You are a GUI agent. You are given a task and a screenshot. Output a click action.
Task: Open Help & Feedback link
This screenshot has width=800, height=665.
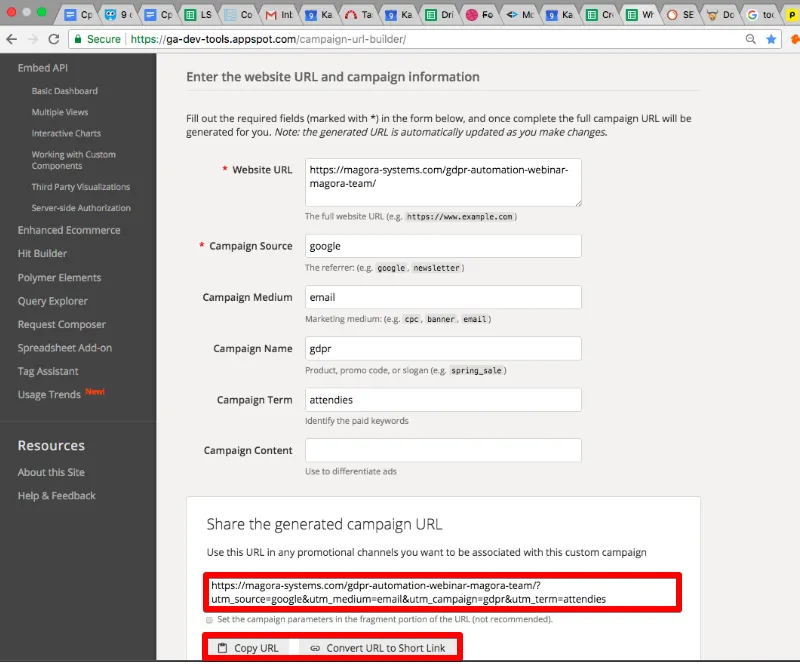57,496
